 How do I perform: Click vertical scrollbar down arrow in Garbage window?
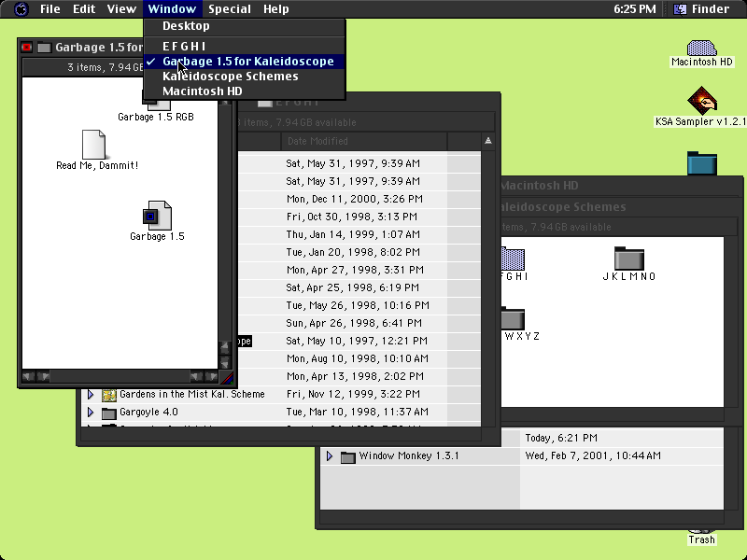(224, 362)
